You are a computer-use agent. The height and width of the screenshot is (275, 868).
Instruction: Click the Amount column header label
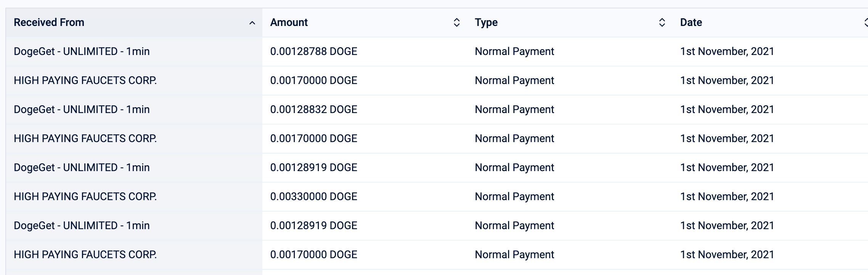pyautogui.click(x=289, y=23)
